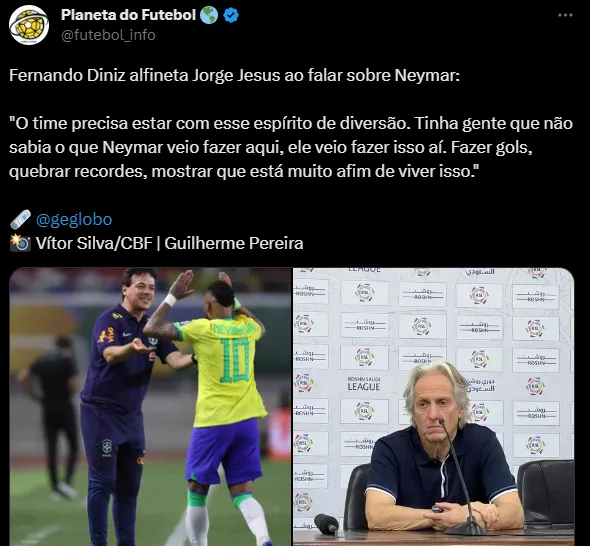
Task: Open the Planeta do Futebol display name
Action: click(x=128, y=15)
